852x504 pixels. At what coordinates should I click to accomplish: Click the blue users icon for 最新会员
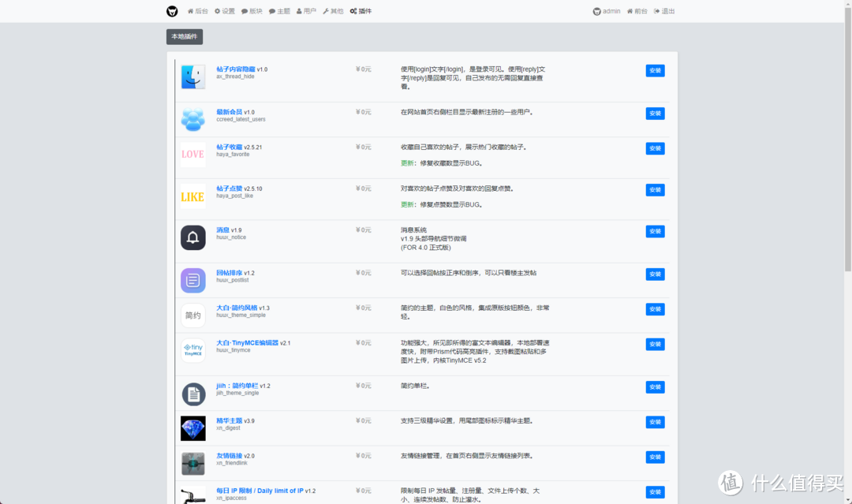pos(192,118)
